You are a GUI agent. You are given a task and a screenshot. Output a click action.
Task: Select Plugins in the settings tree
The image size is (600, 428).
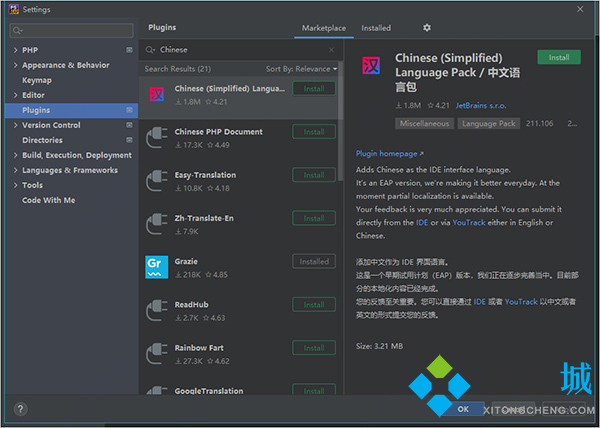click(71, 110)
